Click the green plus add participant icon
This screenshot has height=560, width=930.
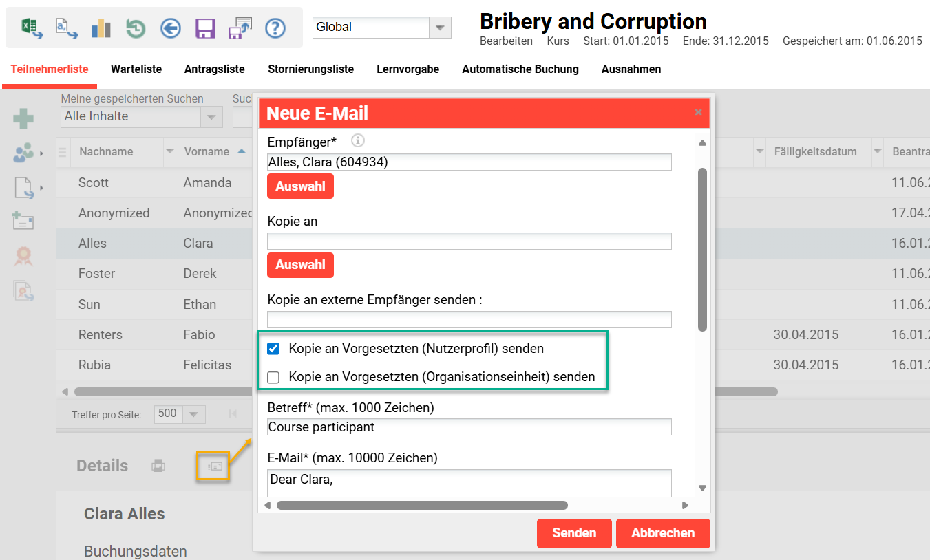(x=23, y=119)
